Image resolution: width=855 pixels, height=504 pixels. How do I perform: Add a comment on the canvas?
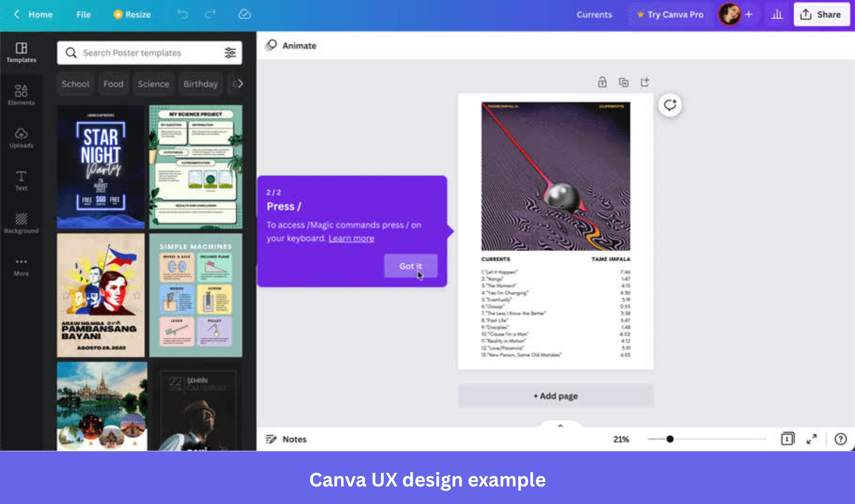(670, 105)
